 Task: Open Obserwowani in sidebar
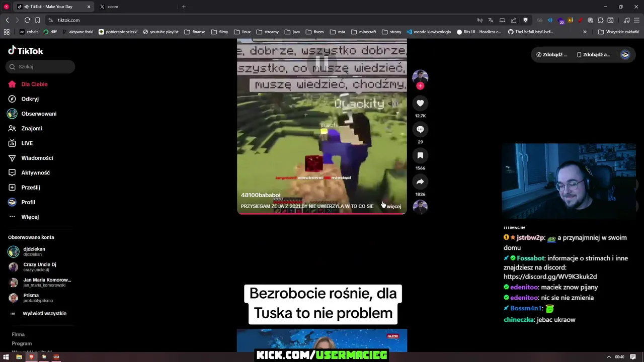[x=39, y=114]
